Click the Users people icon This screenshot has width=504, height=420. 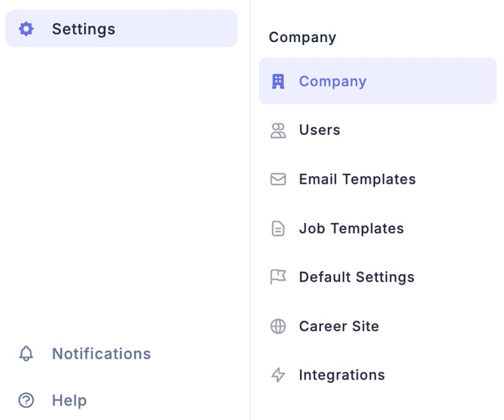pos(278,130)
